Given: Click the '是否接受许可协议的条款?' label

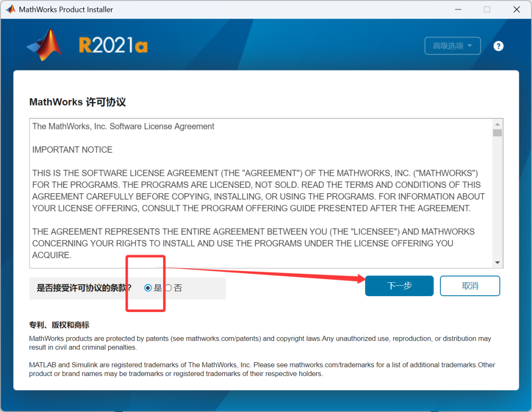Looking at the screenshot, I should click(x=84, y=288).
